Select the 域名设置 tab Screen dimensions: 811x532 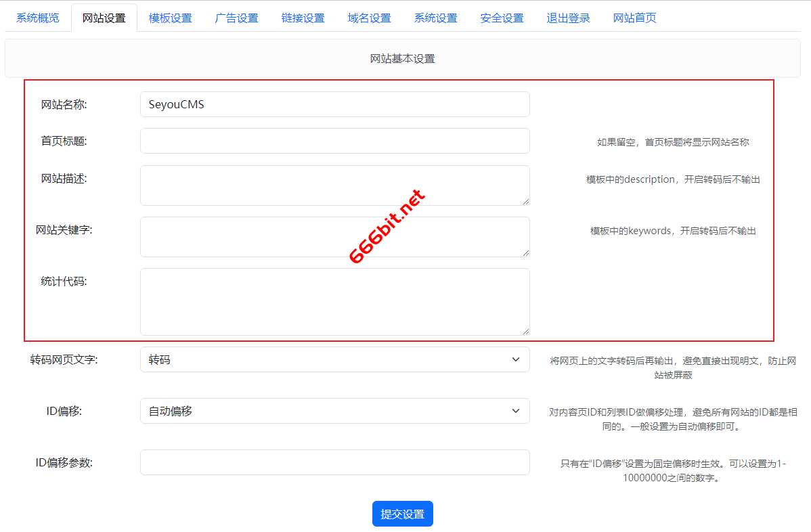[x=369, y=18]
